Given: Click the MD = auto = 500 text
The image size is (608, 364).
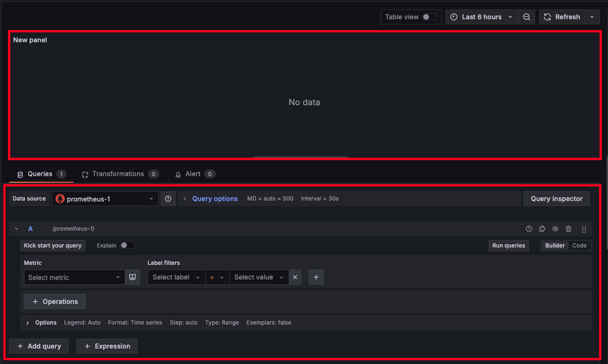Looking at the screenshot, I should click(270, 199).
